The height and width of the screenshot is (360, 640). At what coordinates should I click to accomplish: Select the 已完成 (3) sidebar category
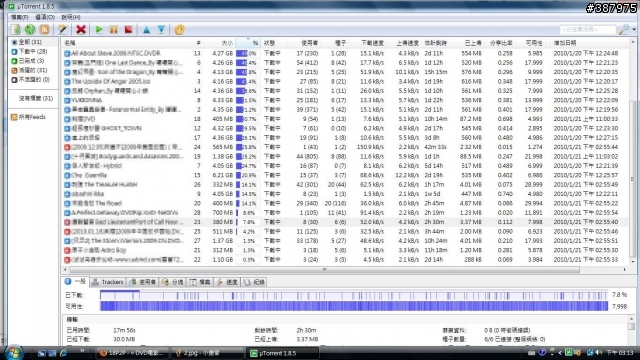pyautogui.click(x=28, y=61)
